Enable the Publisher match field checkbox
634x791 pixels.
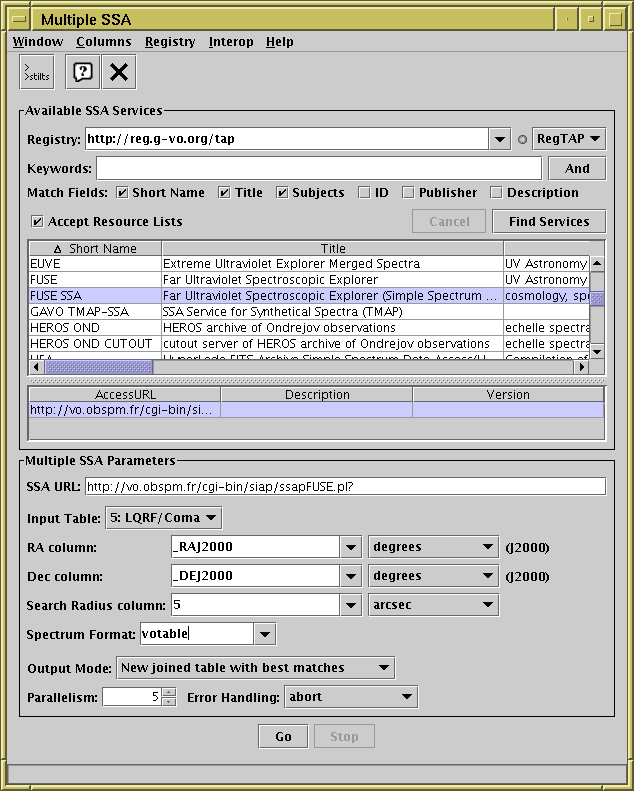pos(409,193)
